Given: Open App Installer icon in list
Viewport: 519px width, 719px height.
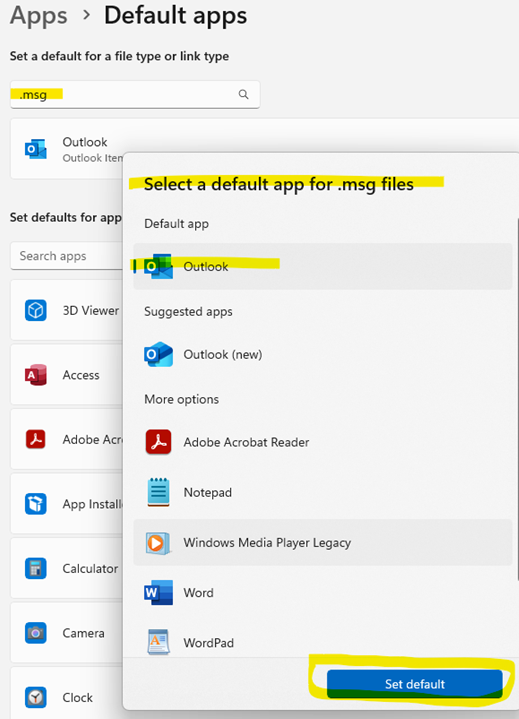Looking at the screenshot, I should tap(35, 504).
